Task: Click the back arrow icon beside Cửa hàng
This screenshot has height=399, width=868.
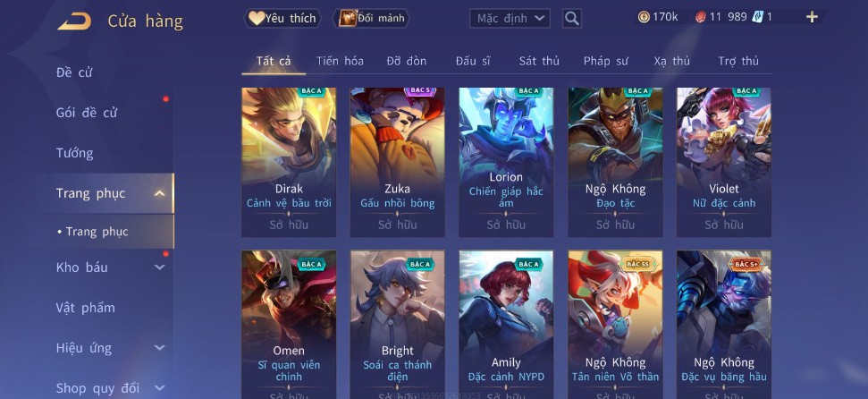Action: pos(74,21)
